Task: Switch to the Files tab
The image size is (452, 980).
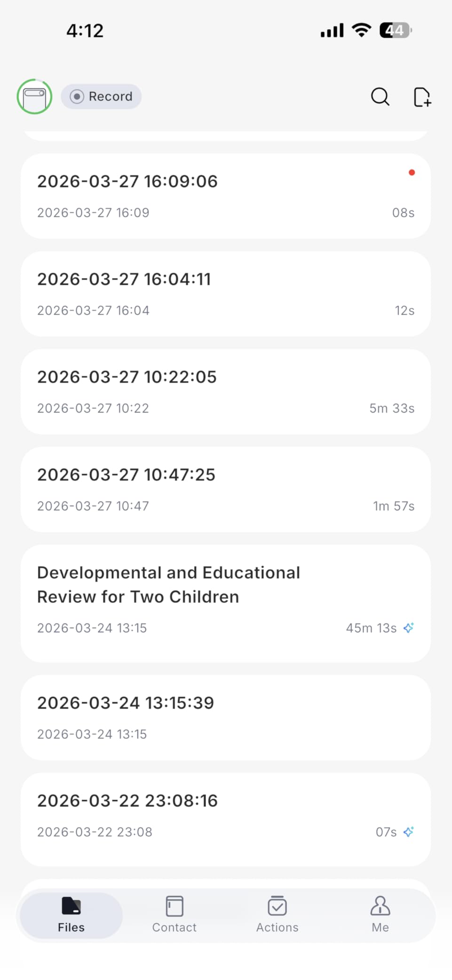Action: (71, 915)
